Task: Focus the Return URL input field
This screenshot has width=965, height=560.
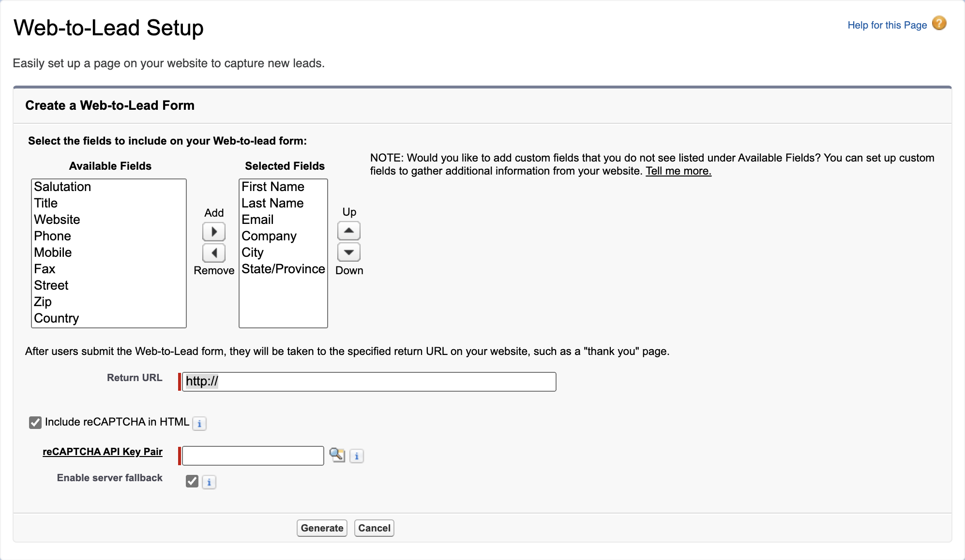Action: (x=369, y=382)
